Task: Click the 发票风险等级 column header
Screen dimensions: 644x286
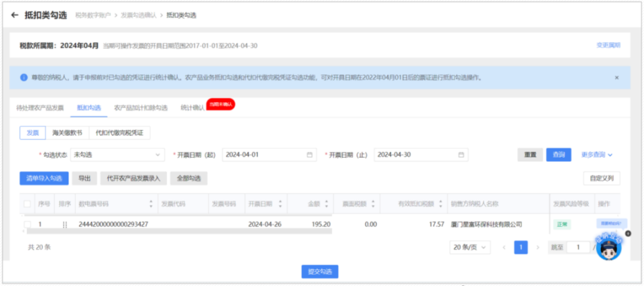Action: coord(572,203)
